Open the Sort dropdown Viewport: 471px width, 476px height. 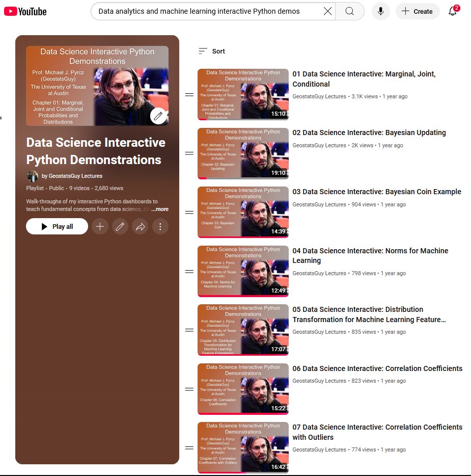pyautogui.click(x=212, y=51)
